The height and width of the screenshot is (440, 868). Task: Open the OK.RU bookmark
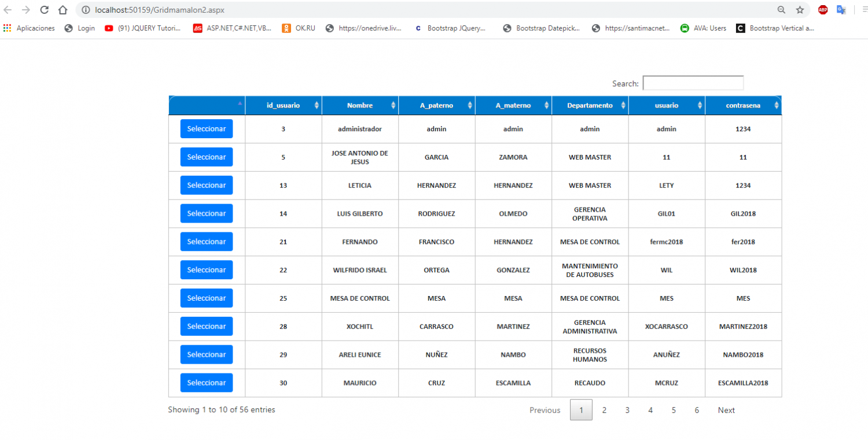click(299, 28)
